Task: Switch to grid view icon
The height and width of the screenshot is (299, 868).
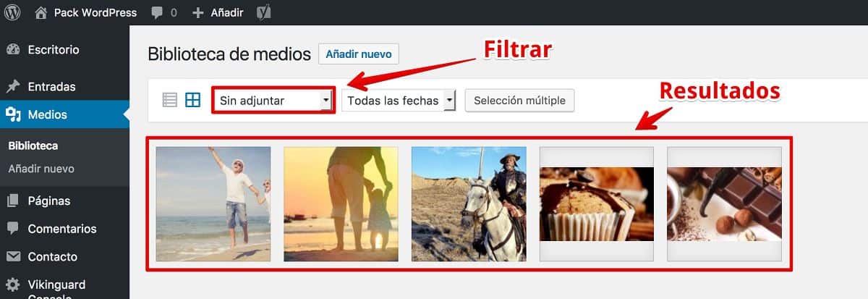Action: 193,100
